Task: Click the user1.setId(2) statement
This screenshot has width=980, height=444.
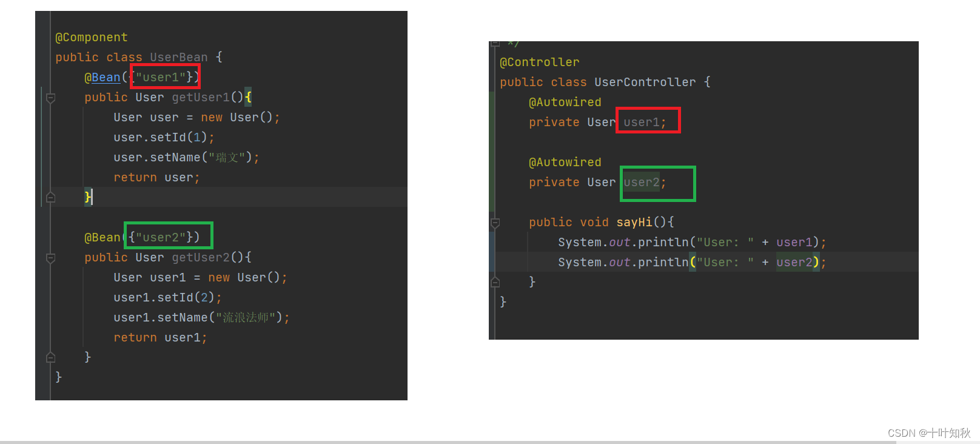Action: (x=167, y=298)
